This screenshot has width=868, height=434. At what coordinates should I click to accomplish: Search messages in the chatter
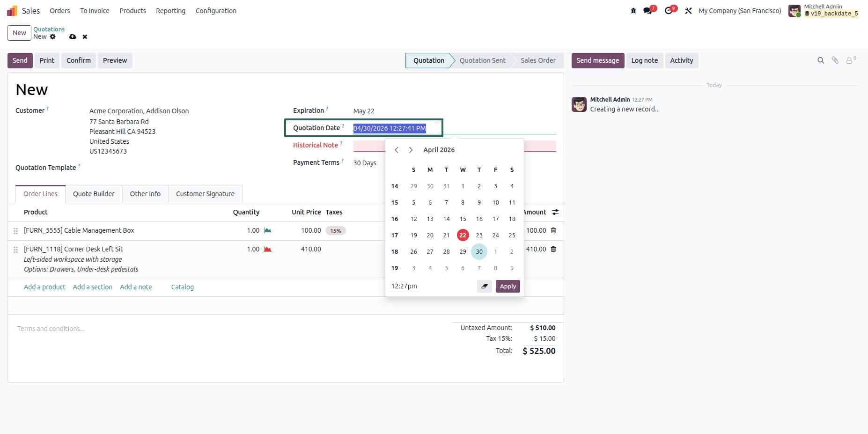821,60
